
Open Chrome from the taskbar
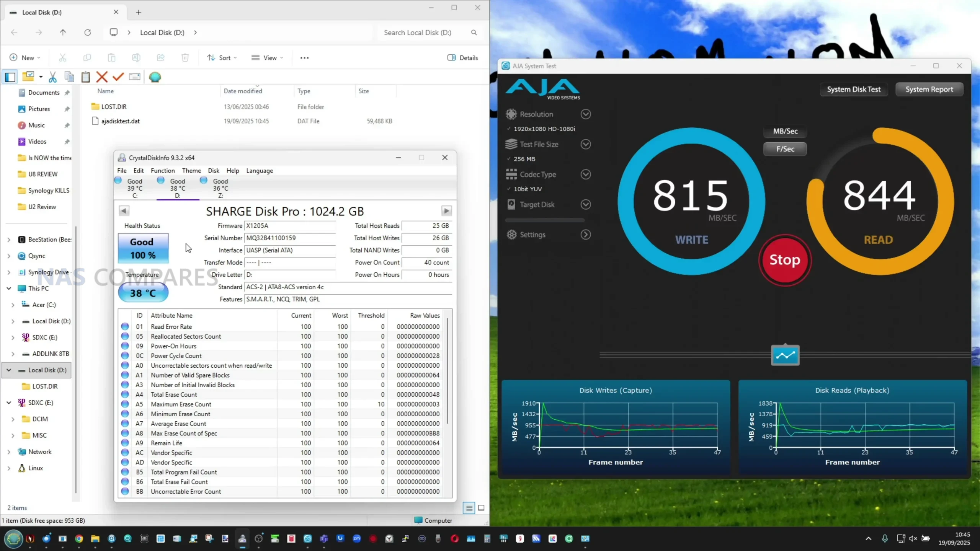click(x=79, y=539)
